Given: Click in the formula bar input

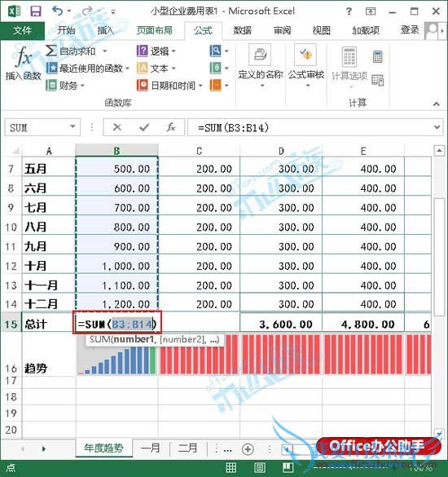Looking at the screenshot, I should click(310, 127).
